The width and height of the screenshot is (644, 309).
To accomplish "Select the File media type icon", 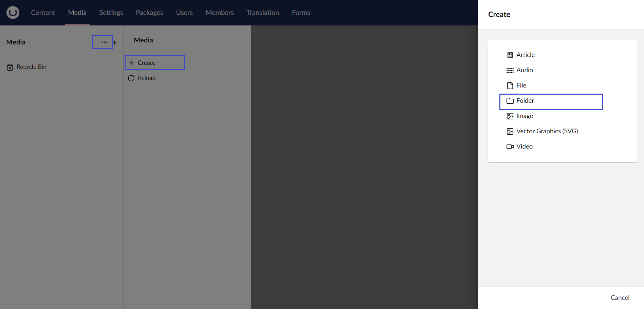I will [x=510, y=85].
